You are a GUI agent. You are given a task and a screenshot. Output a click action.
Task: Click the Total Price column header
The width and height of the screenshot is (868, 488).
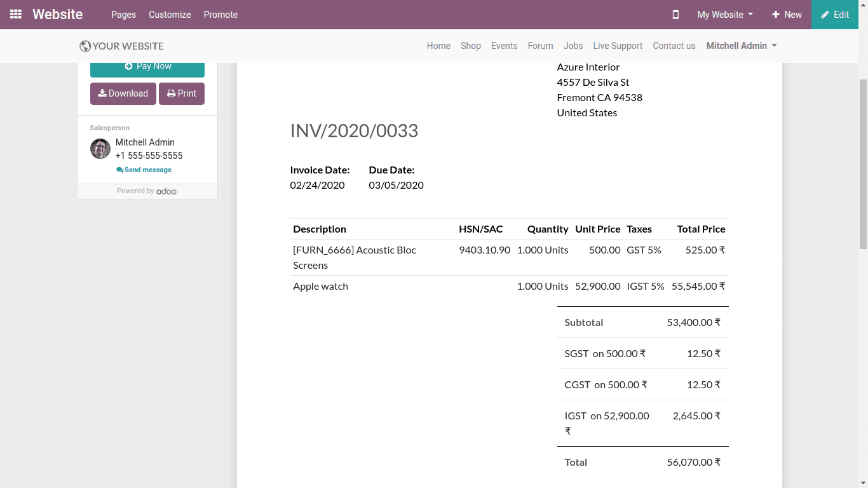click(701, 229)
